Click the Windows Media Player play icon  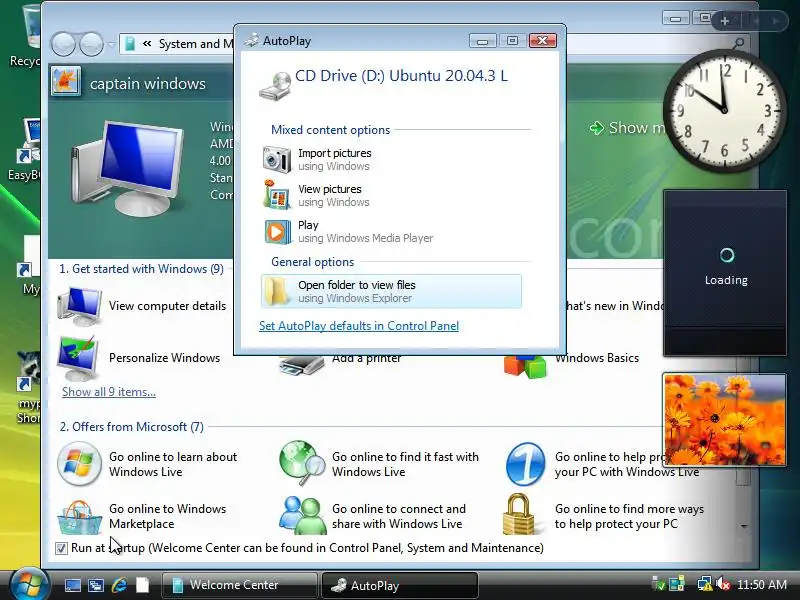[277, 232]
